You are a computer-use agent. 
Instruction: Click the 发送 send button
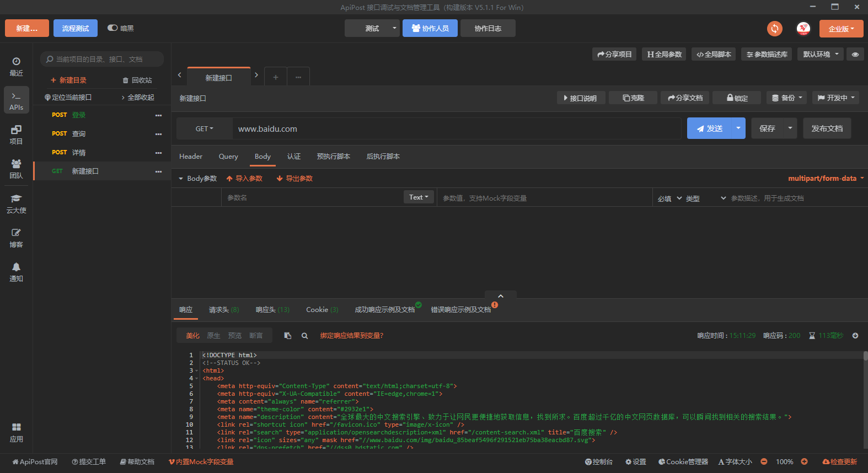click(x=709, y=128)
